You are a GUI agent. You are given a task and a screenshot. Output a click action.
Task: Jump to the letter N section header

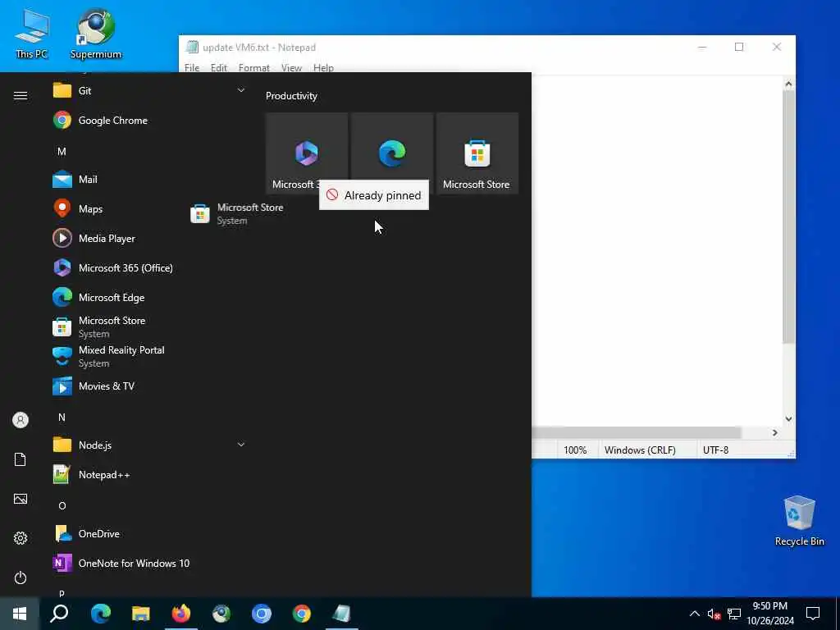tap(62, 418)
